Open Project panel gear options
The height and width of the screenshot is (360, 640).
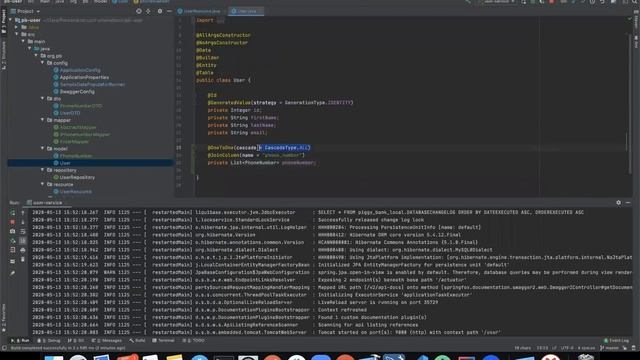pyautogui.click(x=160, y=11)
